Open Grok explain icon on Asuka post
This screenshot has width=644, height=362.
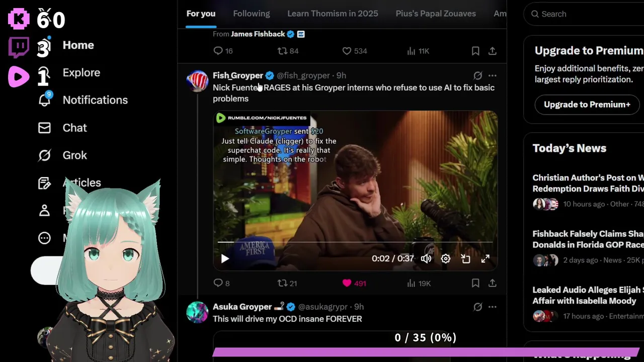477,307
